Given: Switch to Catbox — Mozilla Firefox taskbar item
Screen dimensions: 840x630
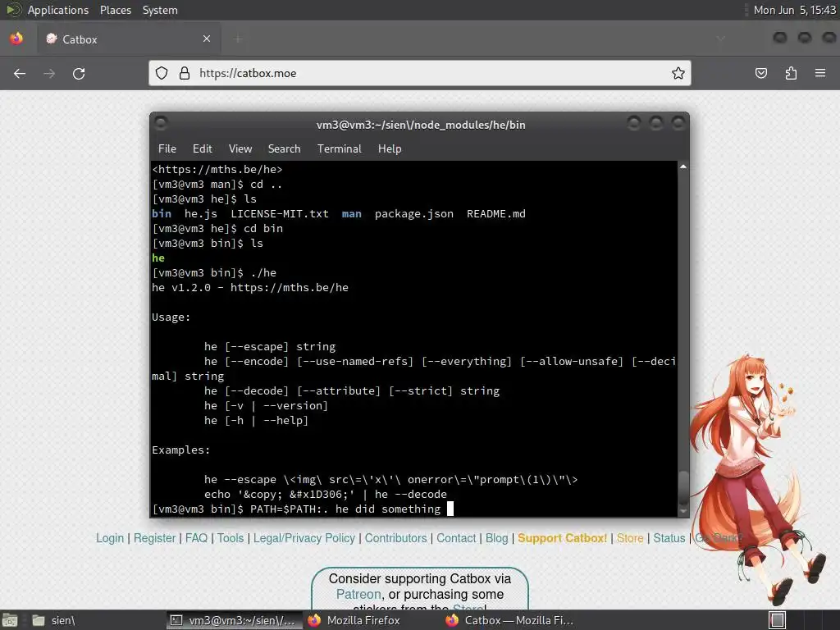Looking at the screenshot, I should coord(510,620).
